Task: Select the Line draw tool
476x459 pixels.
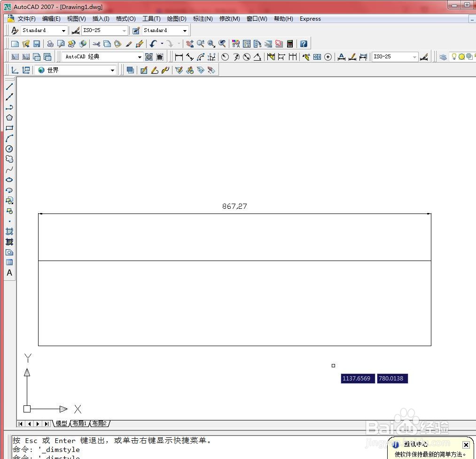Action: coord(9,87)
